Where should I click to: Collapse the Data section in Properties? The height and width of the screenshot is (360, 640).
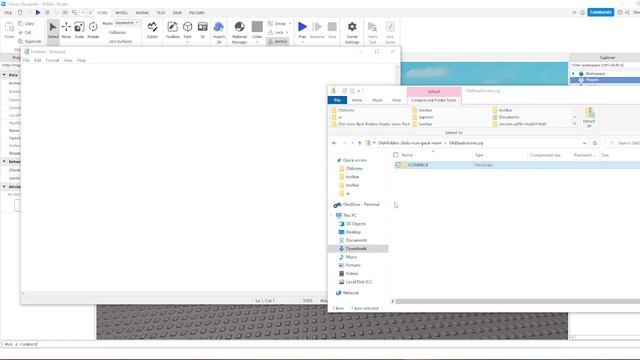tap(4, 75)
